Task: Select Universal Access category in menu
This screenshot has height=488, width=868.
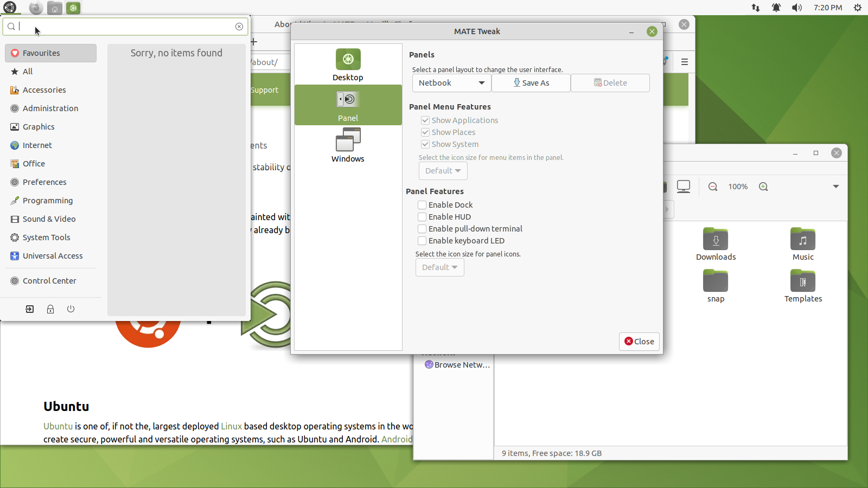Action: coord(50,256)
